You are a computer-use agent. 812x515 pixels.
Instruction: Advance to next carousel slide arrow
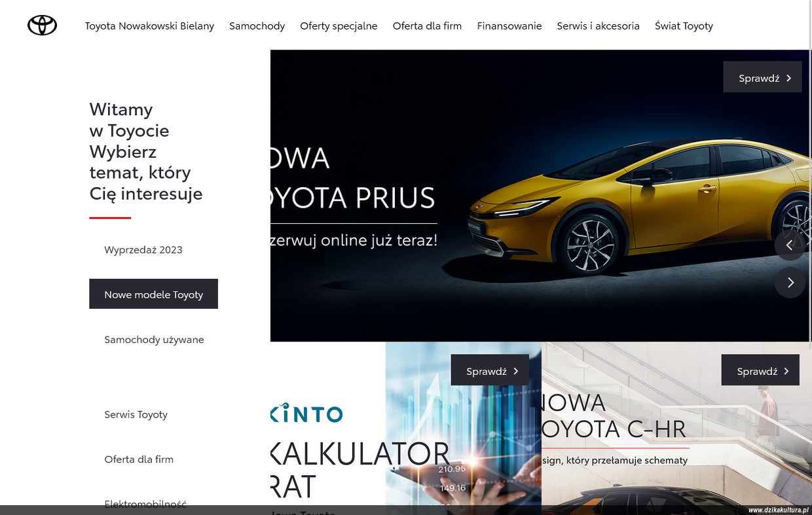tap(790, 282)
